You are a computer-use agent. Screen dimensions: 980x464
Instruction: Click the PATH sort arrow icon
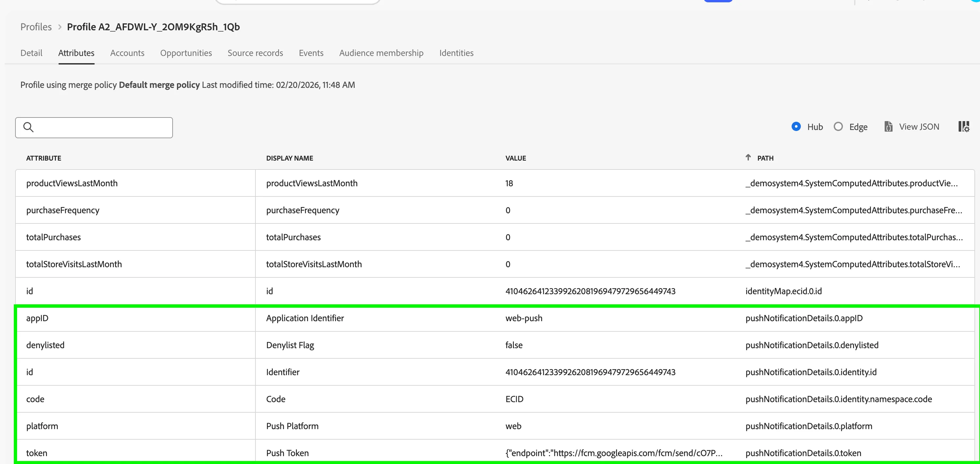pyautogui.click(x=748, y=157)
